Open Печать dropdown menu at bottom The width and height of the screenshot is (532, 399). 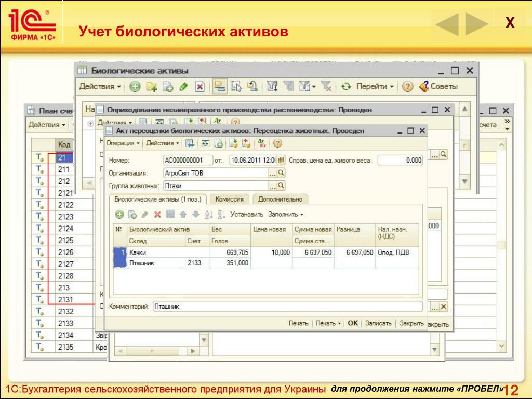(x=328, y=323)
